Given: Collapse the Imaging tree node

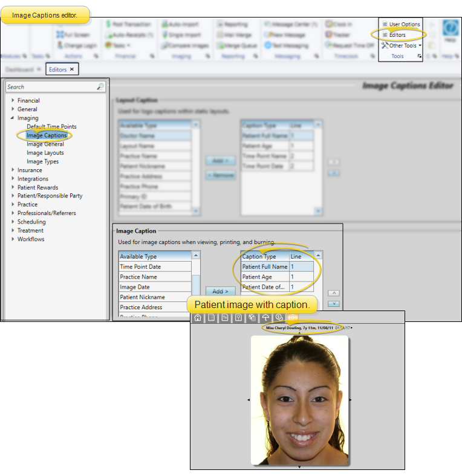Looking at the screenshot, I should coord(13,118).
